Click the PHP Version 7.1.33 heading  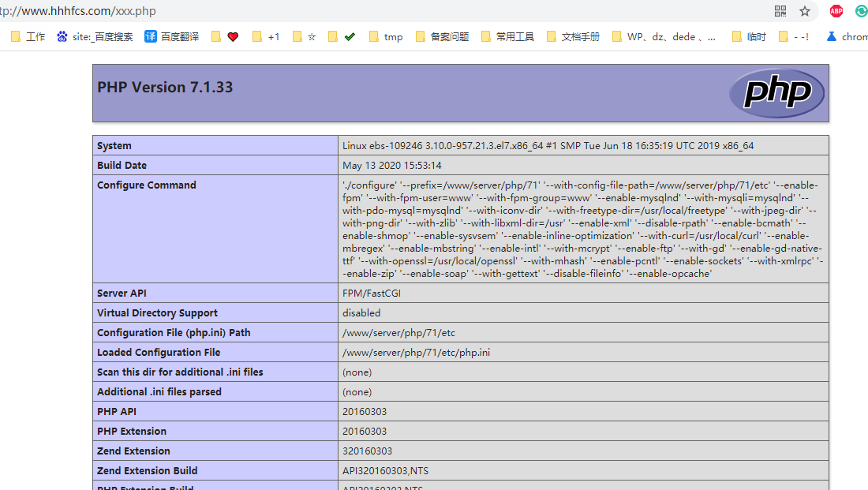165,87
